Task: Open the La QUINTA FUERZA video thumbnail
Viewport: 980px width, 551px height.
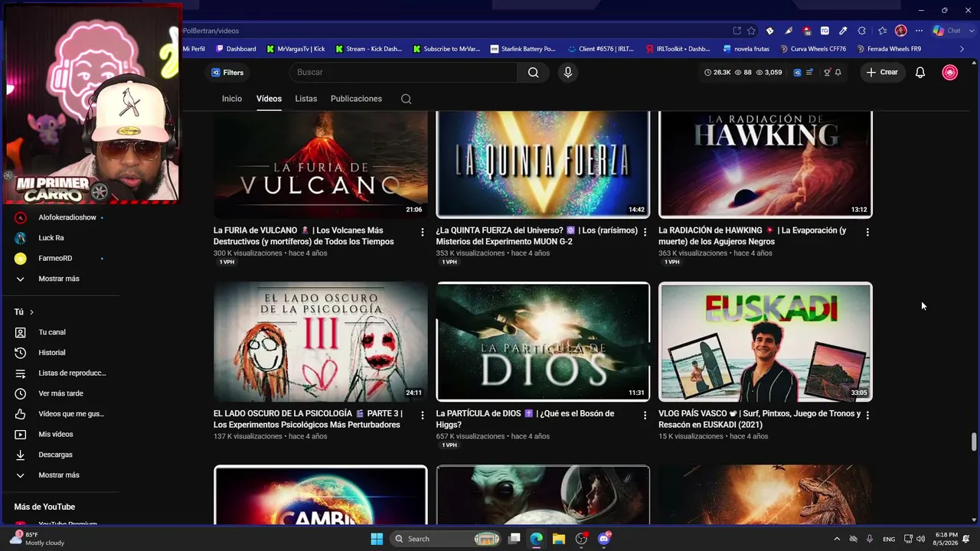Action: (543, 165)
